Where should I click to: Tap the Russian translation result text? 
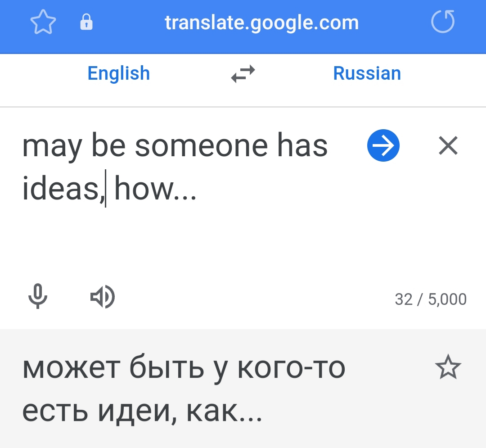click(184, 389)
